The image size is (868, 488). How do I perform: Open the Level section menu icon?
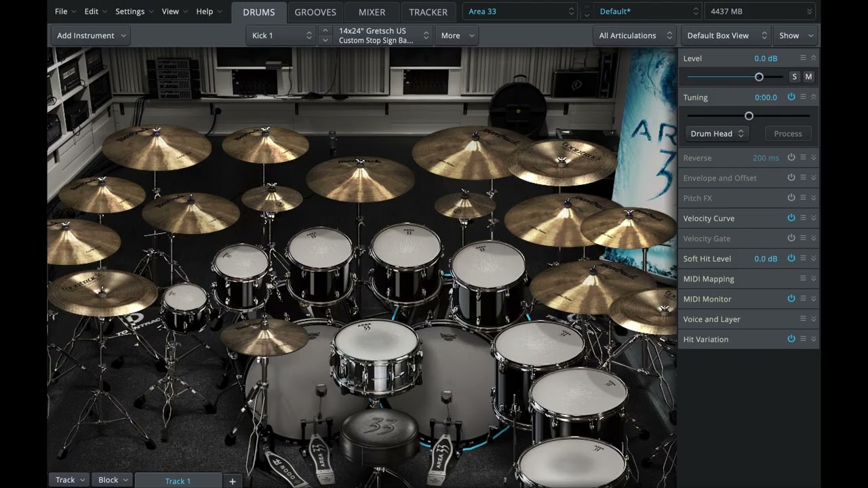803,58
